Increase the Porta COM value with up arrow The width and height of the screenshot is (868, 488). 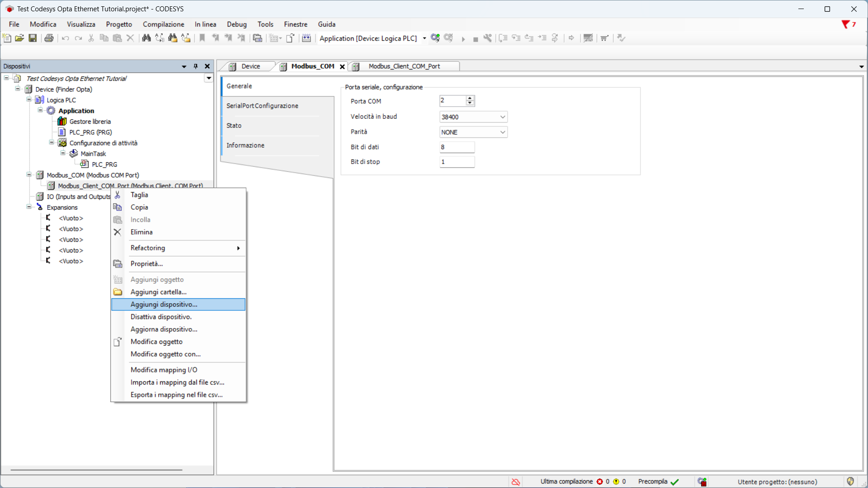point(470,98)
